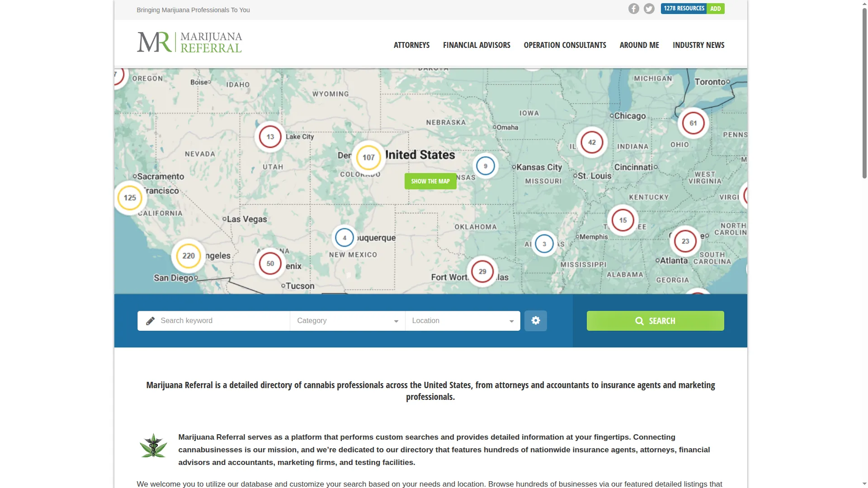The image size is (868, 488).
Task: Click the 4 cluster marker near Albuquerque
Action: click(344, 238)
